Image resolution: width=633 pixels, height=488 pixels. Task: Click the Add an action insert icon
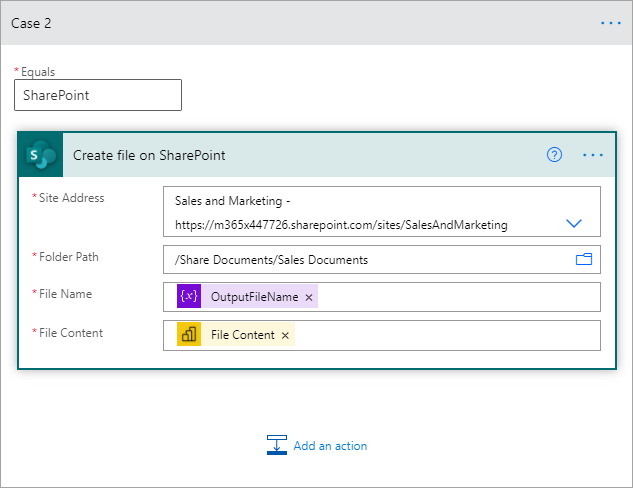coord(277,446)
